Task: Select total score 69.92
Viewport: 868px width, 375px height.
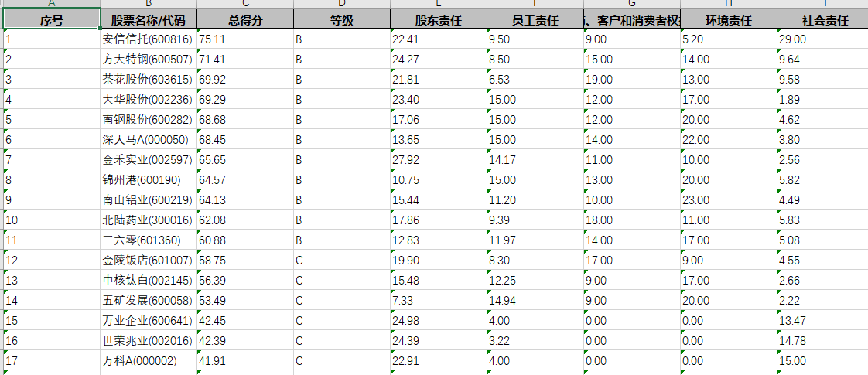Action: [245, 79]
